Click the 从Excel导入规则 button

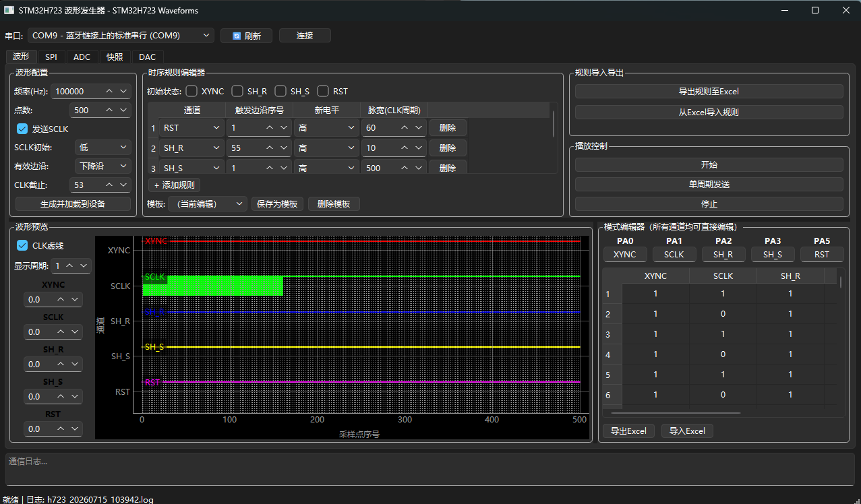(x=709, y=112)
